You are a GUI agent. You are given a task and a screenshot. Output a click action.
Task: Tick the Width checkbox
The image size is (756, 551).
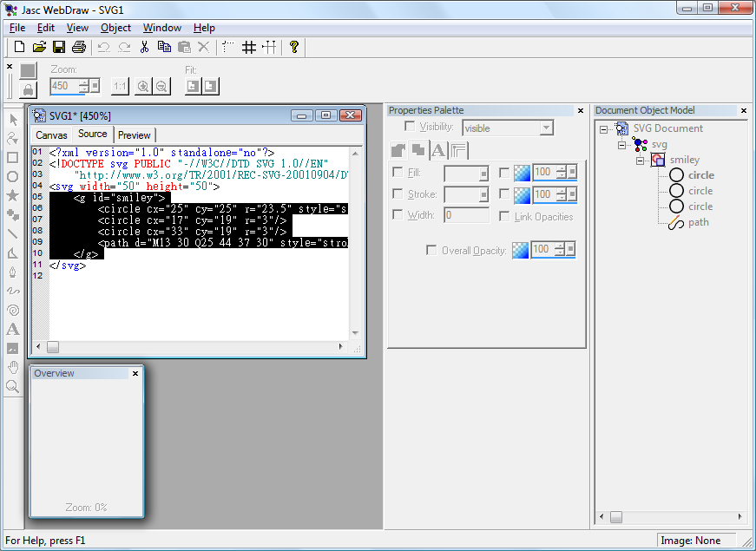tap(398, 214)
